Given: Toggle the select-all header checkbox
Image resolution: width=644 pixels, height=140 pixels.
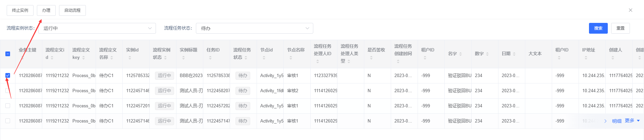Looking at the screenshot, I should [x=8, y=54].
